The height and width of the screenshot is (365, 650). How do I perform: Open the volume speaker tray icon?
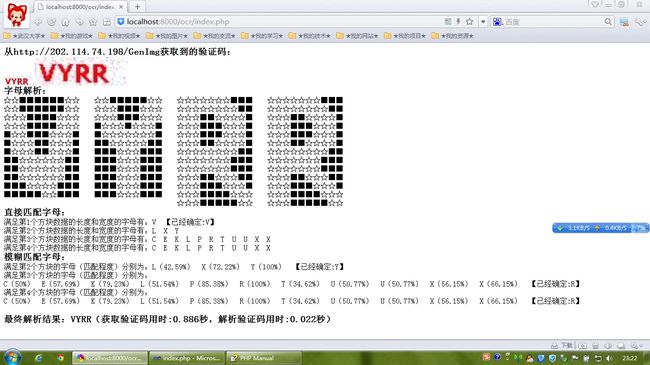coord(609,358)
